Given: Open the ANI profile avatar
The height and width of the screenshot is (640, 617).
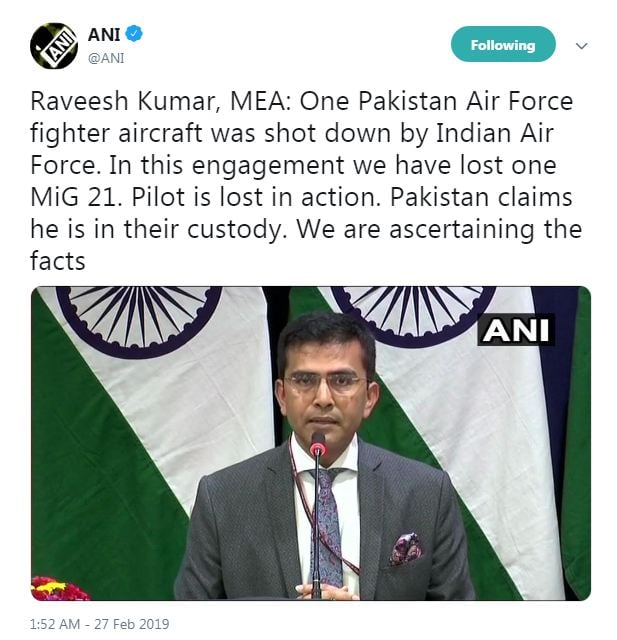Looking at the screenshot, I should pos(54,46).
